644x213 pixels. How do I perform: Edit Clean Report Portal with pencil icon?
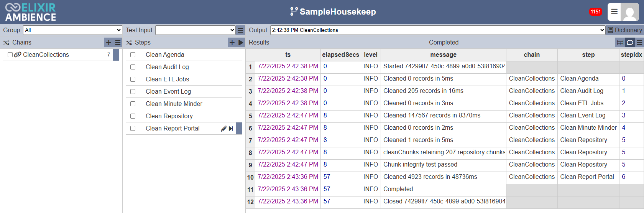pos(224,129)
